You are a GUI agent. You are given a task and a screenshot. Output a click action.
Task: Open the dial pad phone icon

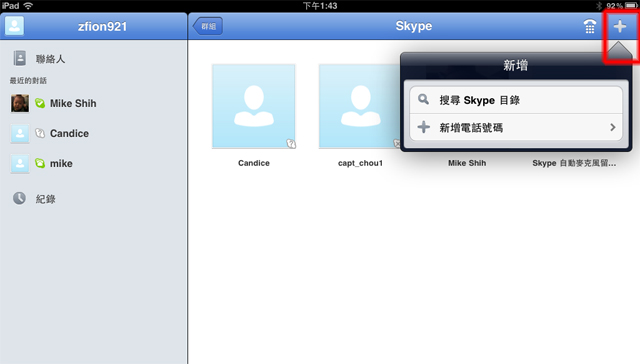click(589, 27)
